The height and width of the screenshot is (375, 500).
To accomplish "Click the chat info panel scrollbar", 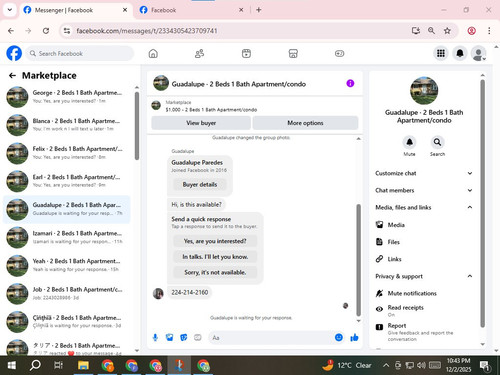I will point(482,203).
